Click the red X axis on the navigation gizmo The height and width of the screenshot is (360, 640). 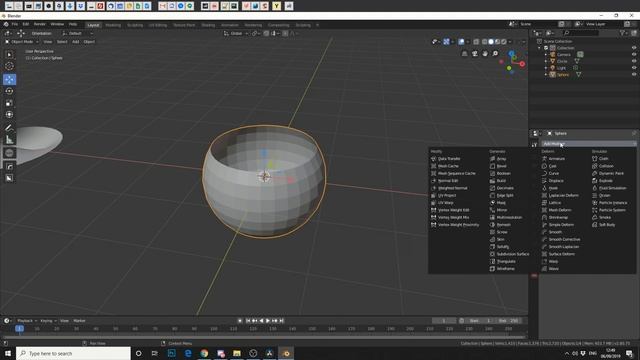[522, 64]
